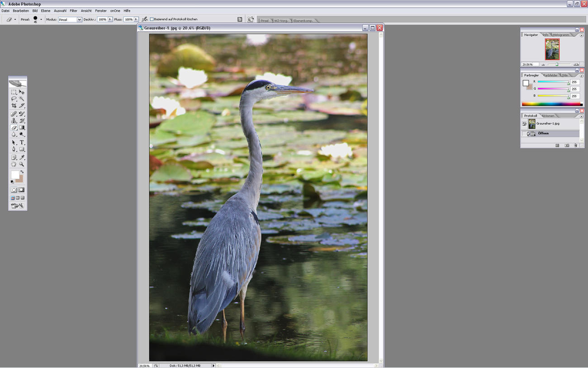Viewport: 588px width, 368px height.
Task: Select the Lasso tool
Action: pos(14,98)
